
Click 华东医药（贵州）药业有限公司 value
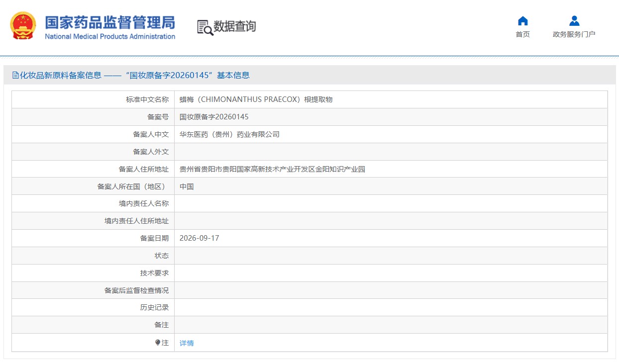[229, 134]
